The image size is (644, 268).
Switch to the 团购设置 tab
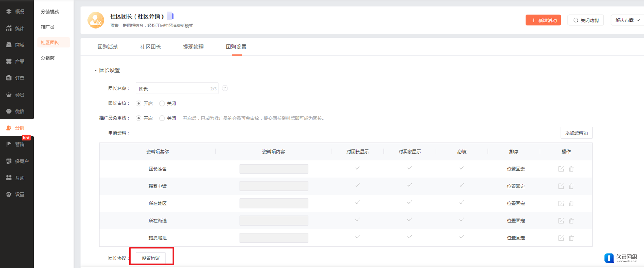pyautogui.click(x=236, y=47)
